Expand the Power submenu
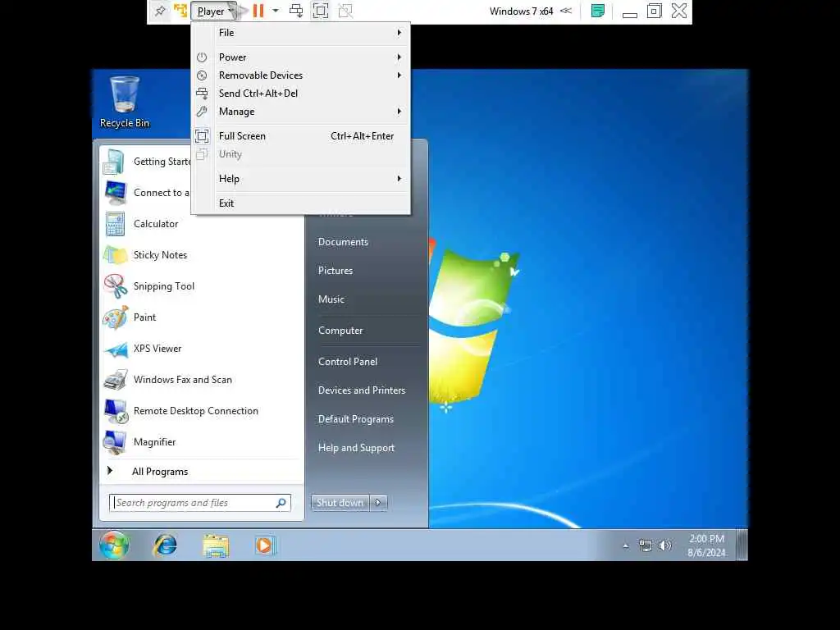 301,57
